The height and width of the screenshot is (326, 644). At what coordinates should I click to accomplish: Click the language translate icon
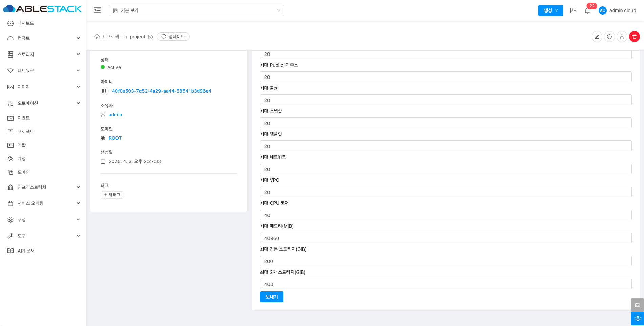tap(573, 10)
